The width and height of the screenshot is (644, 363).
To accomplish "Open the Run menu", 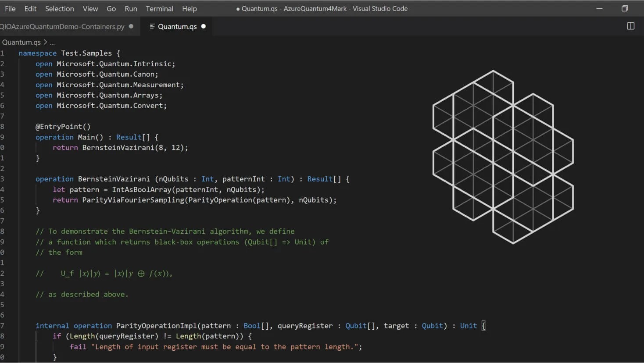I will pyautogui.click(x=131, y=9).
